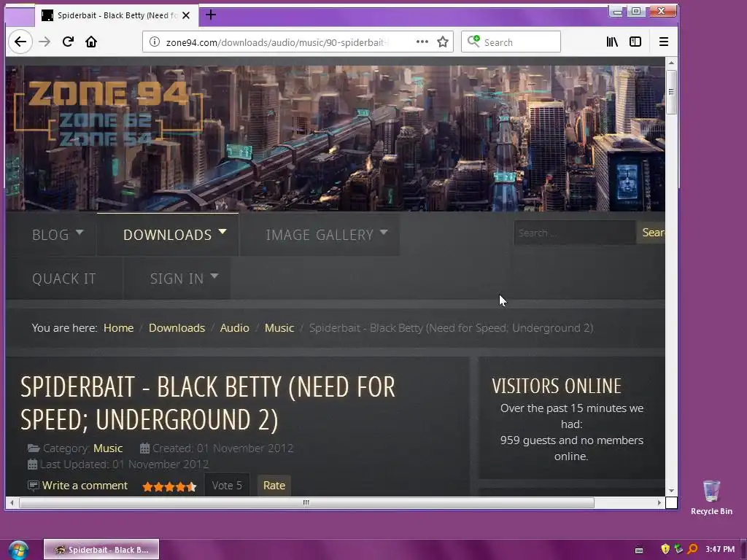747x560 pixels.
Task: Expand the SIGN IN dropdown arrow
Action: (x=214, y=276)
